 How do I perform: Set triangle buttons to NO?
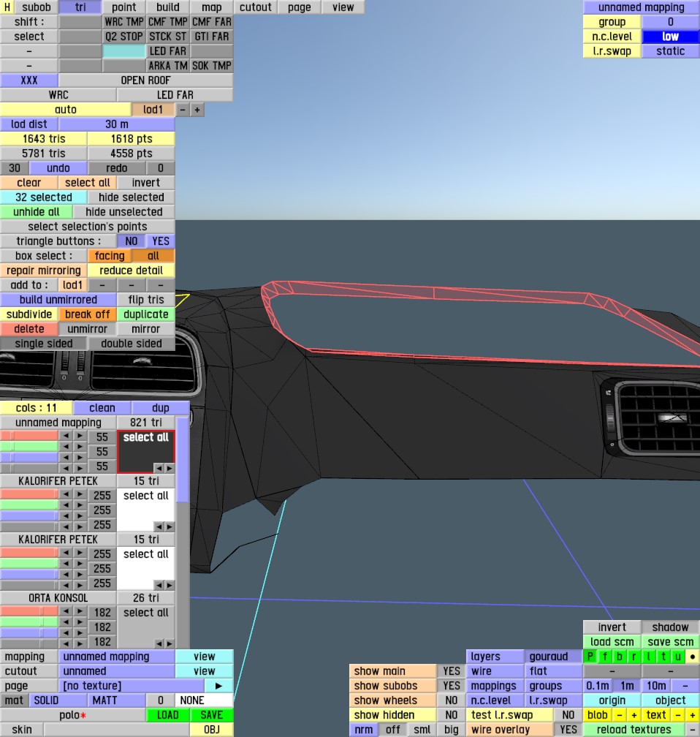pos(131,241)
